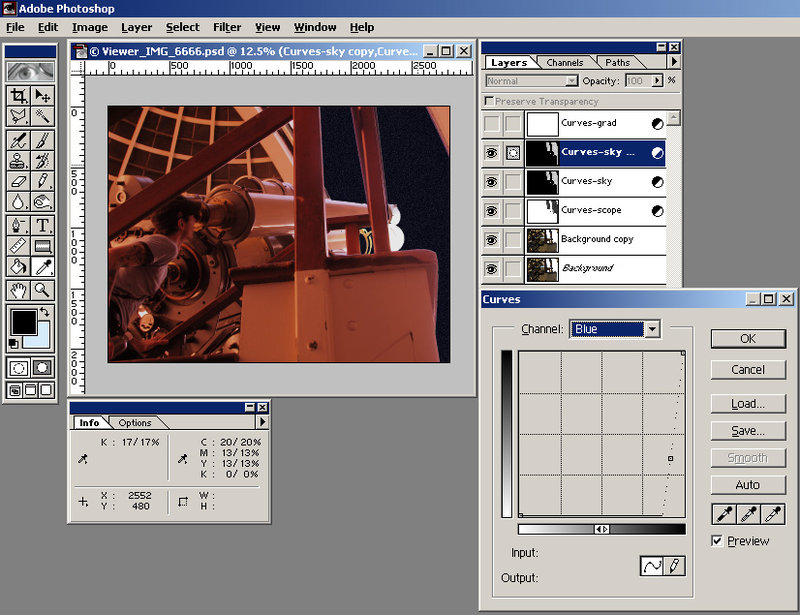Switch to the Options tab
The image size is (800, 615).
(135, 423)
